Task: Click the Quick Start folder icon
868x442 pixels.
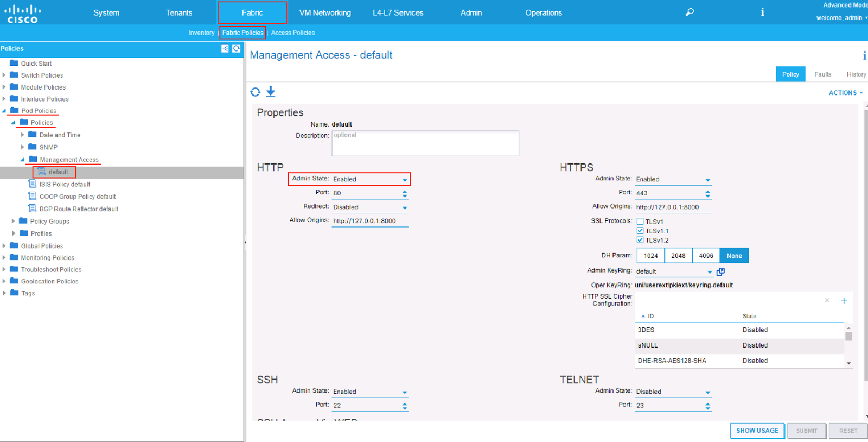Action: (x=14, y=63)
